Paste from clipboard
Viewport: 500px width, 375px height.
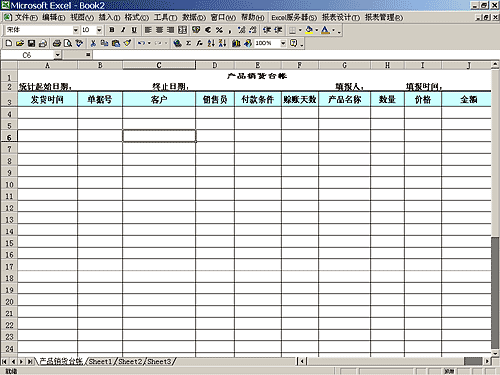pos(116,43)
